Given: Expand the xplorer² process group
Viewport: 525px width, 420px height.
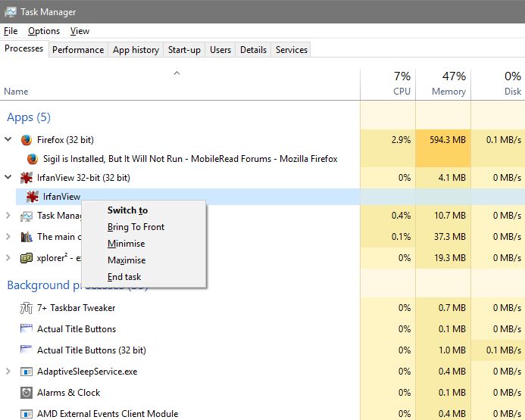Looking at the screenshot, I should tap(8, 258).
